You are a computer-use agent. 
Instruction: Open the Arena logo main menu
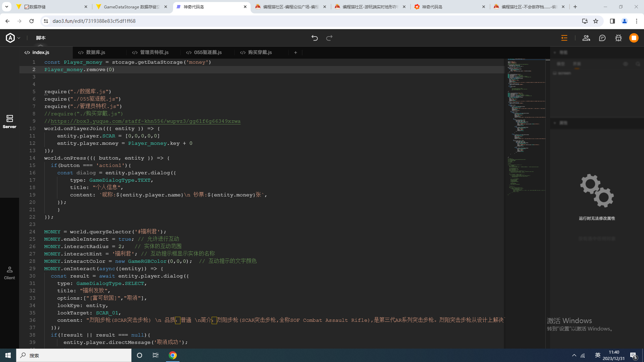(10, 38)
